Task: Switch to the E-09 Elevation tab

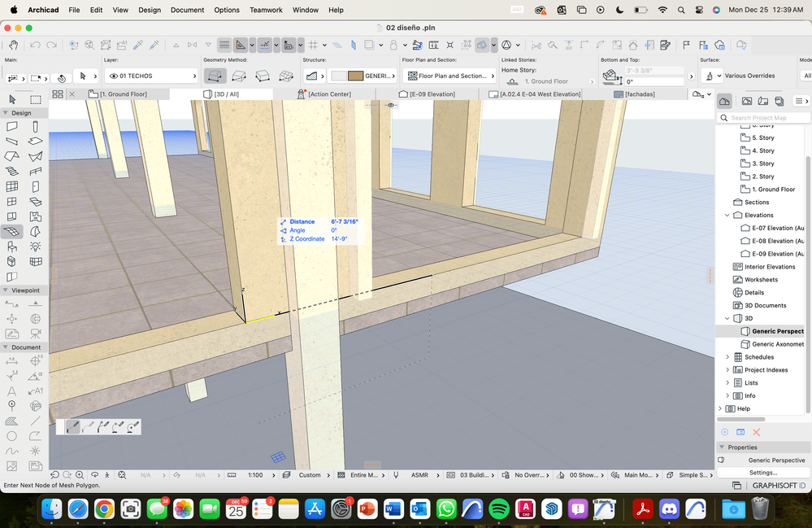Action: (432, 94)
